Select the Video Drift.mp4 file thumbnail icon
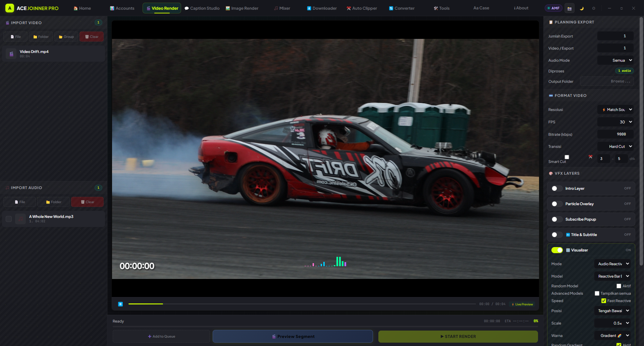This screenshot has width=644, height=346. pyautogui.click(x=11, y=54)
